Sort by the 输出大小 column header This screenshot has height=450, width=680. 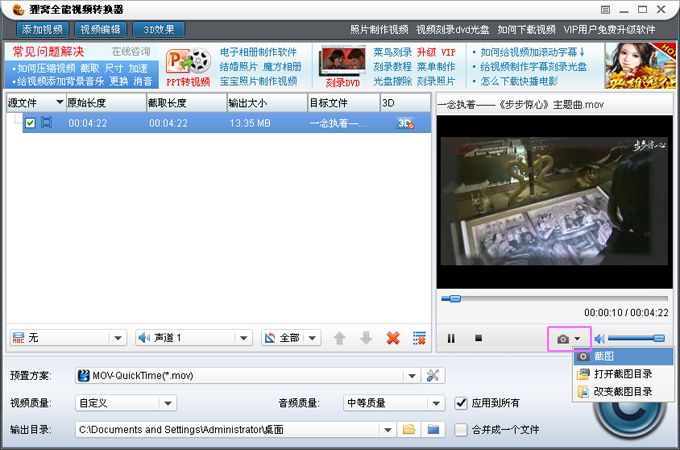click(x=267, y=103)
